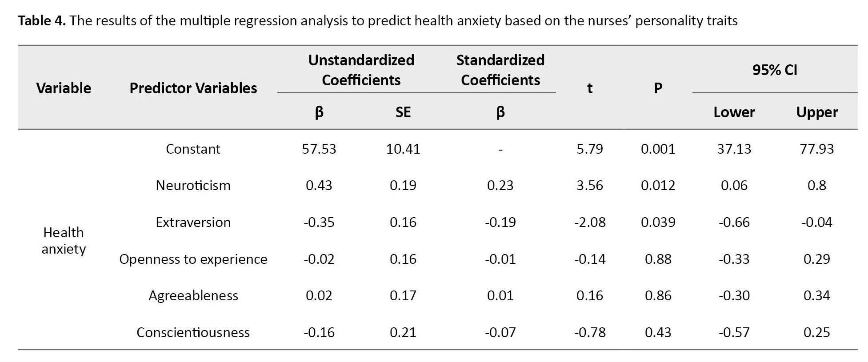
Task: Select Neuroticism P value 0.012
Action: point(658,185)
